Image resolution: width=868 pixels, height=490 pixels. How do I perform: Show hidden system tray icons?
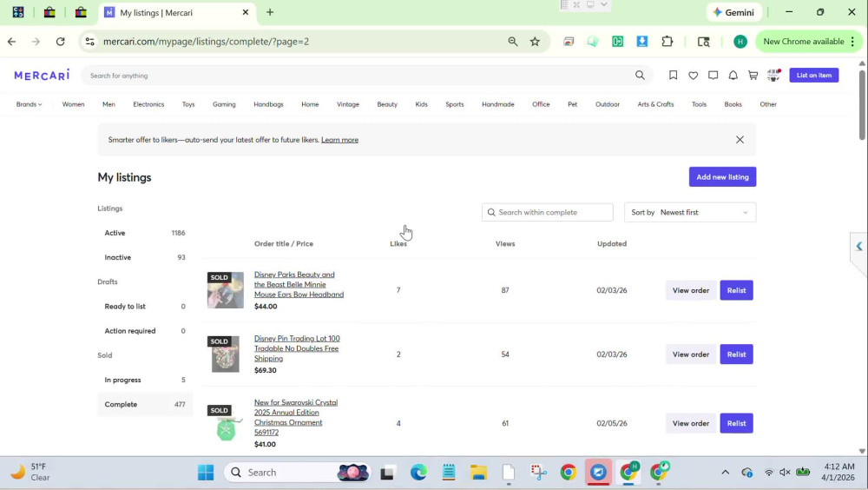click(x=725, y=473)
